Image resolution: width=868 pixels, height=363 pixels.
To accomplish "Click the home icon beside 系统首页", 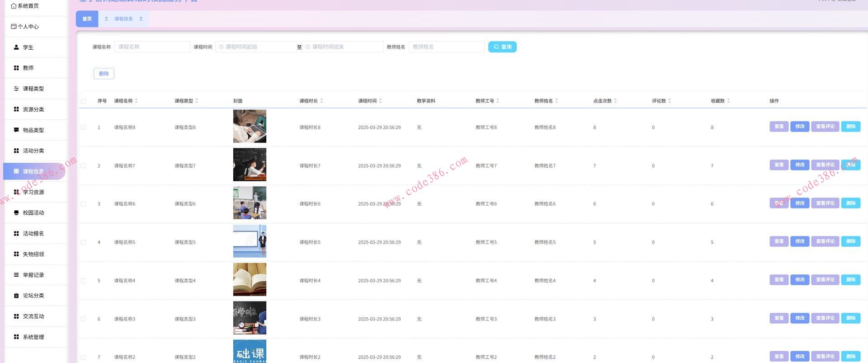I will coord(14,6).
